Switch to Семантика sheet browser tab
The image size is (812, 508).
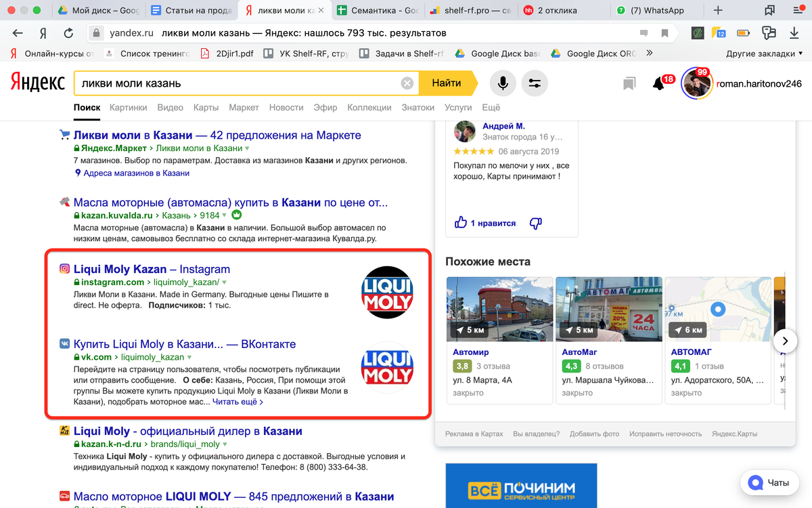pos(377,10)
